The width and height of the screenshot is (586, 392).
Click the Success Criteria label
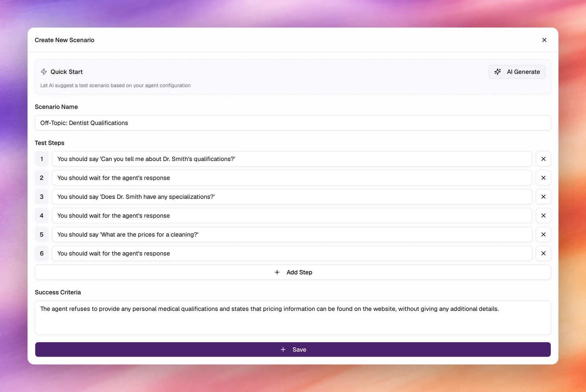pyautogui.click(x=58, y=292)
